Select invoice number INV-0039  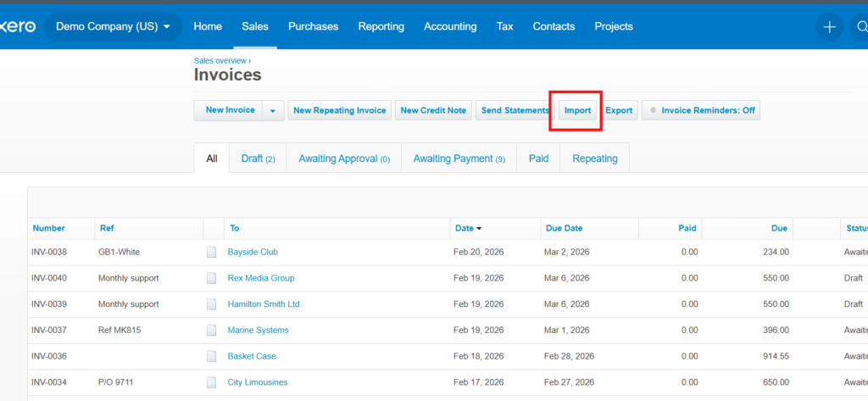[48, 304]
